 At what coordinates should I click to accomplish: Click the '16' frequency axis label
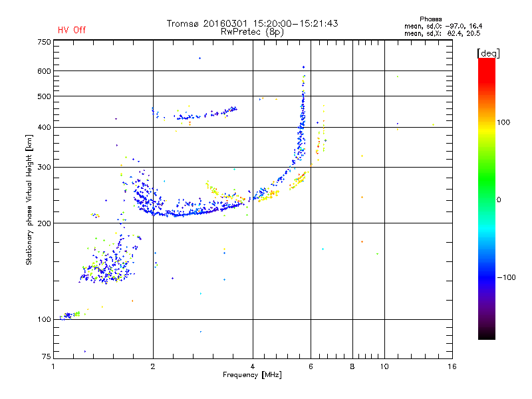tap(452, 366)
